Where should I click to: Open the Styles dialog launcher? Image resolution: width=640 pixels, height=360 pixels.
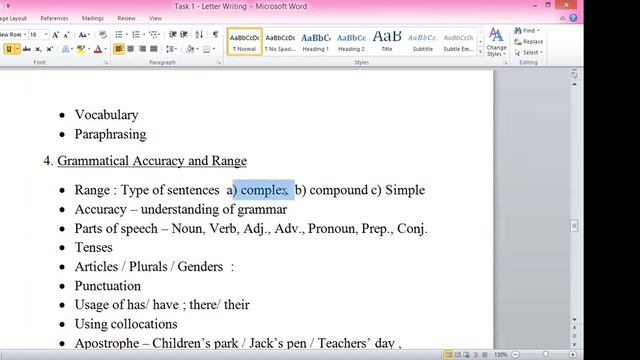tap(505, 62)
